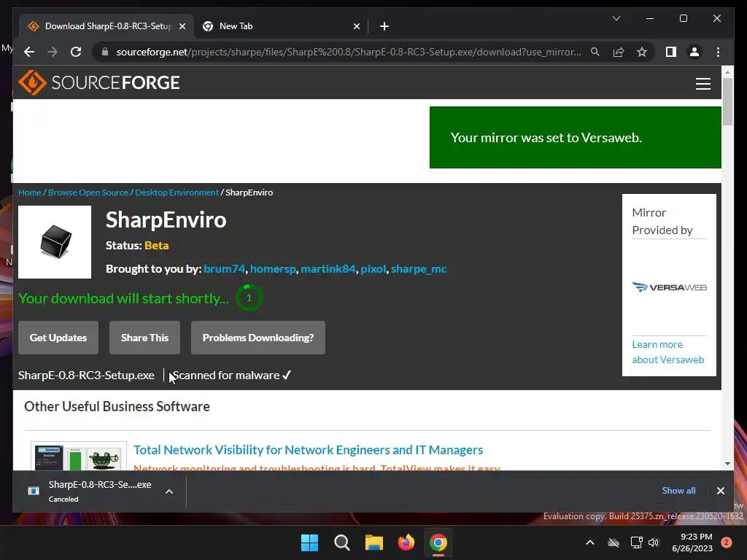This screenshot has width=747, height=560.
Task: Click the download countdown progress circle
Action: pos(249,297)
